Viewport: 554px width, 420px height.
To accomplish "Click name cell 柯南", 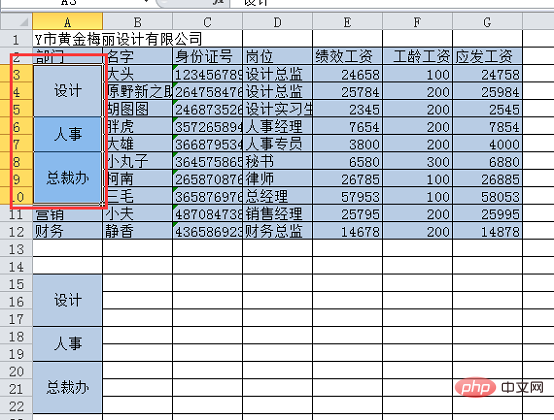I will 137,179.
